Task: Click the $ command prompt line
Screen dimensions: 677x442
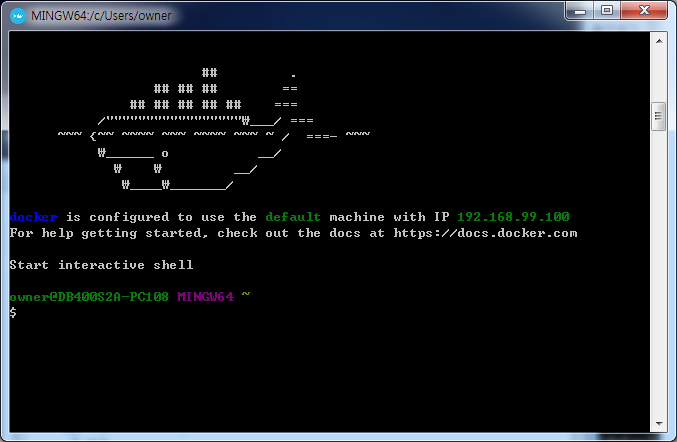Action: (13, 313)
